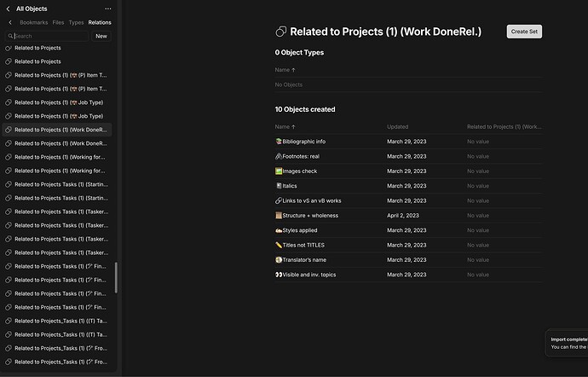Click the icon of Structure + wholeness

coord(279,216)
